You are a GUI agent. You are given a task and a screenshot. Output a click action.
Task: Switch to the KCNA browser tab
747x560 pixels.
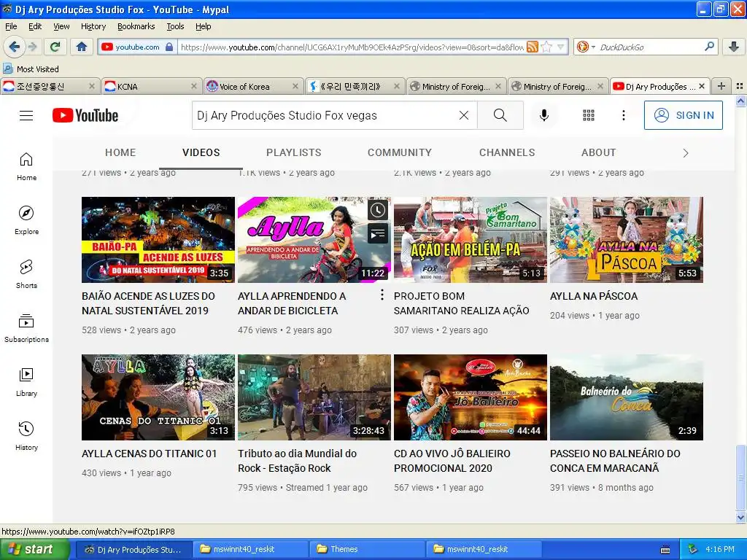point(152,86)
